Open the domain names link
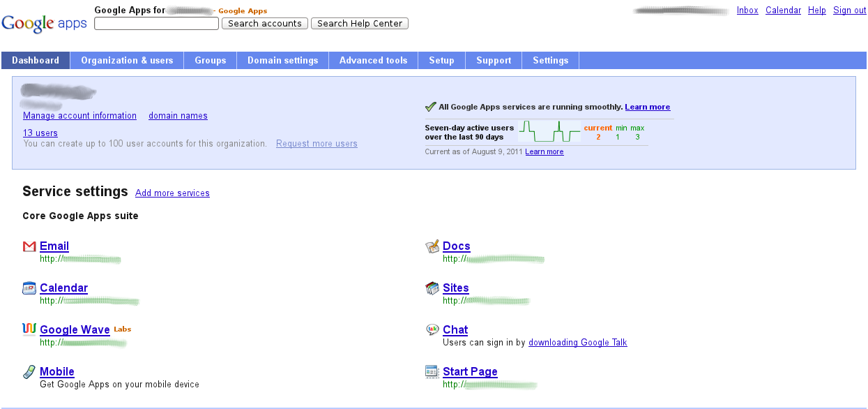868x409 pixels. click(x=178, y=116)
